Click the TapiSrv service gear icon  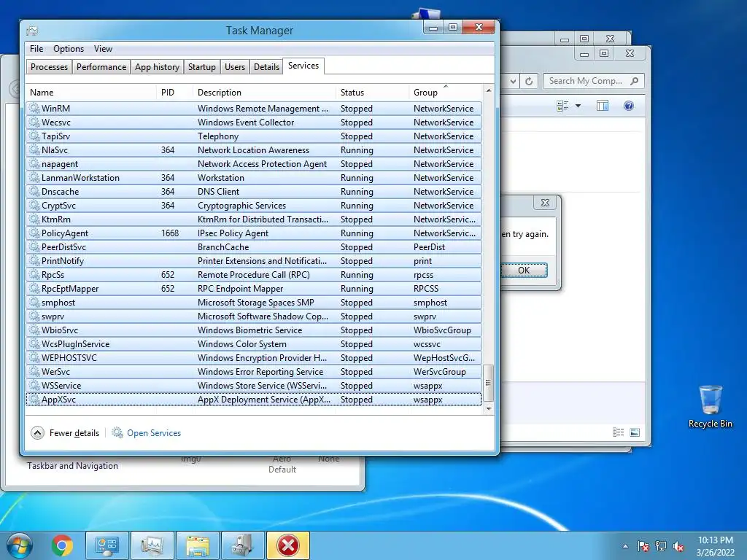coord(34,136)
